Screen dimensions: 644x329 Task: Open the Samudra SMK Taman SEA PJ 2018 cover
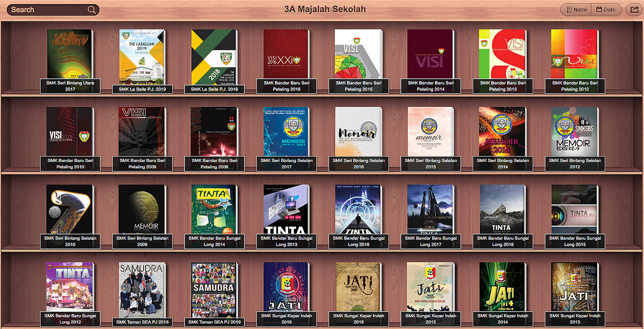142,287
